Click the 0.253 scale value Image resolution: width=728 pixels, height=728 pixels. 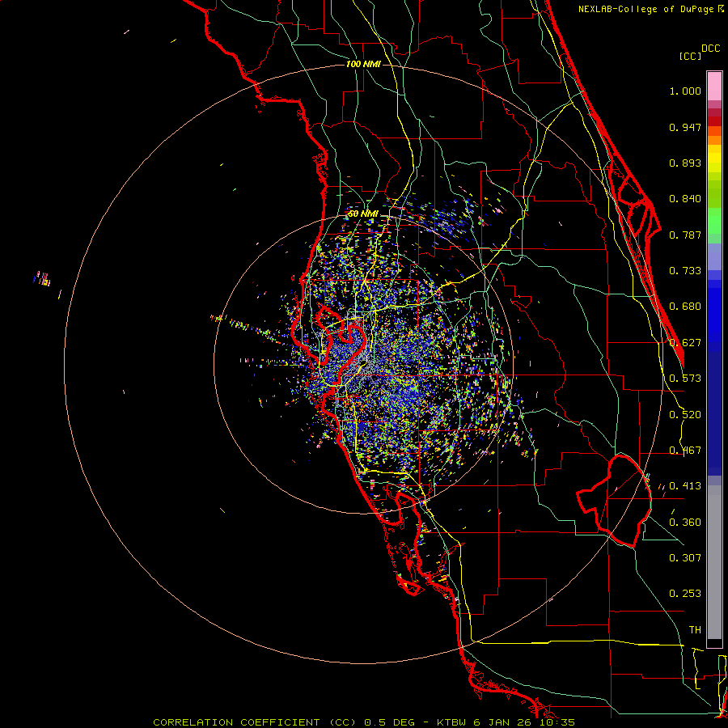685,594
